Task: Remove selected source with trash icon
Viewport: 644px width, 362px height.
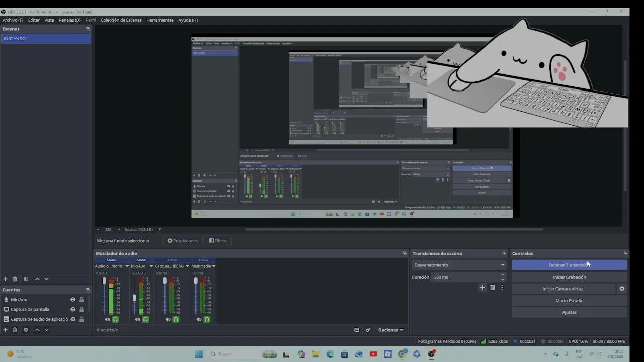Action: [x=15, y=330]
